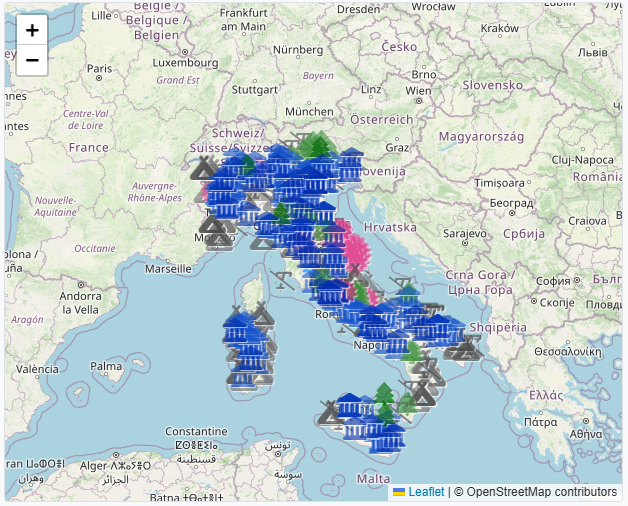Select green tree marker south-east of Napoli
Image resolution: width=628 pixels, height=506 pixels.
(x=413, y=352)
